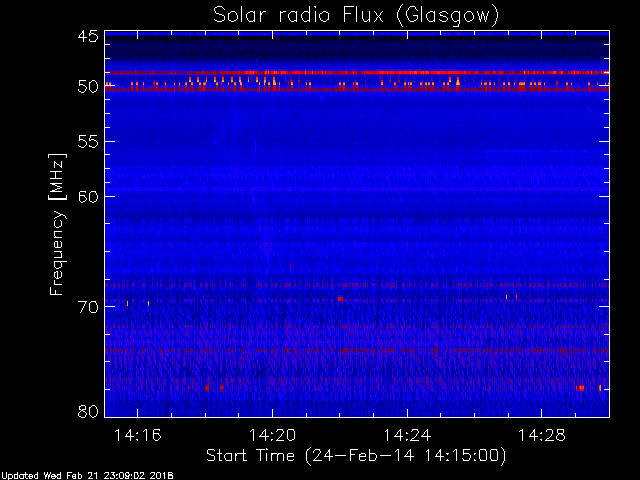Click the '14:20' time tick label
The width and height of the screenshot is (640, 480).
click(272, 435)
